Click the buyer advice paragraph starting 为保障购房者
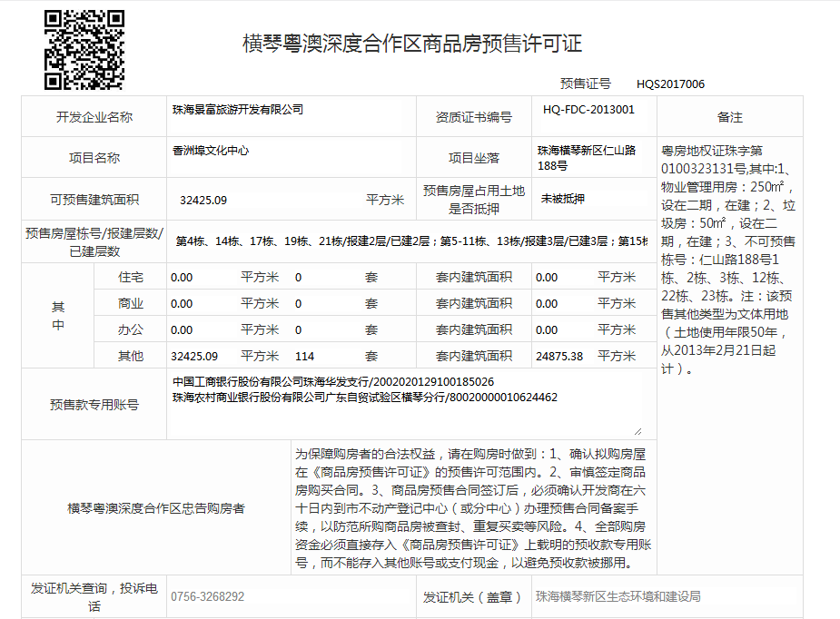The height and width of the screenshot is (619, 840). (473, 508)
